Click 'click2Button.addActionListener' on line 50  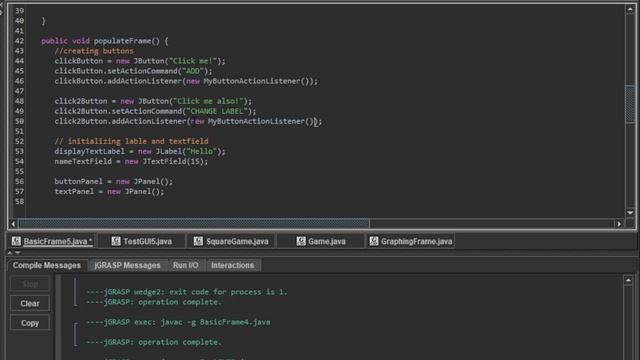(x=120, y=121)
